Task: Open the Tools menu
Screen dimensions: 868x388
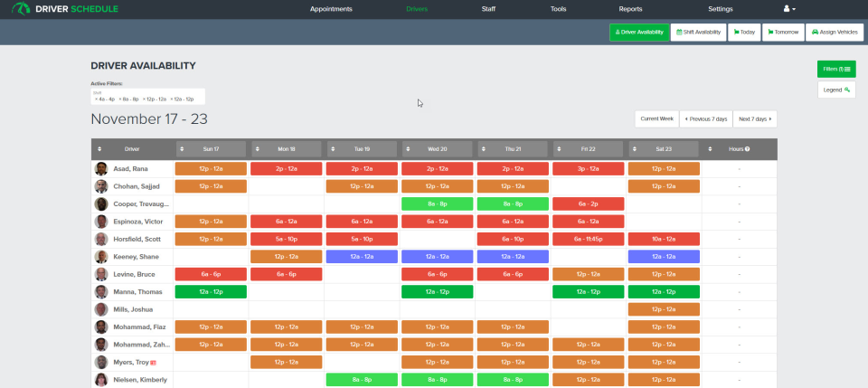Action: tap(558, 9)
